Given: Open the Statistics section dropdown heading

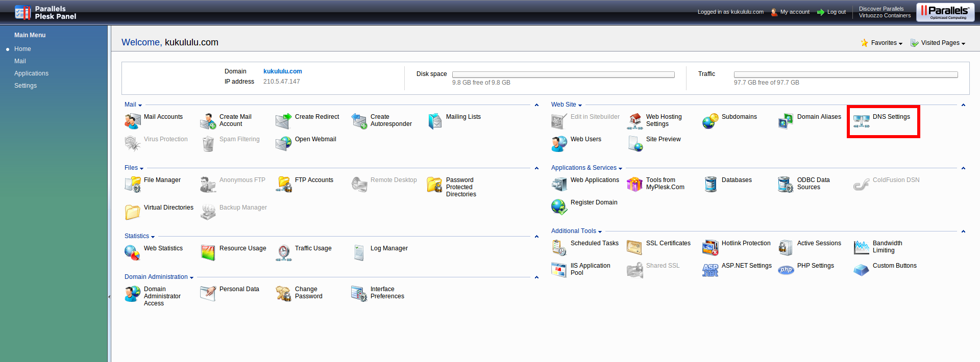Looking at the screenshot, I should click(139, 236).
